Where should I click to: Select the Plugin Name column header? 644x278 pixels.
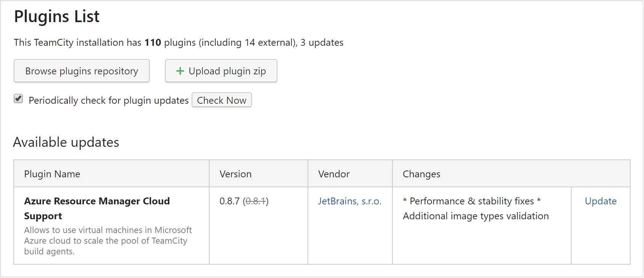(x=112, y=174)
